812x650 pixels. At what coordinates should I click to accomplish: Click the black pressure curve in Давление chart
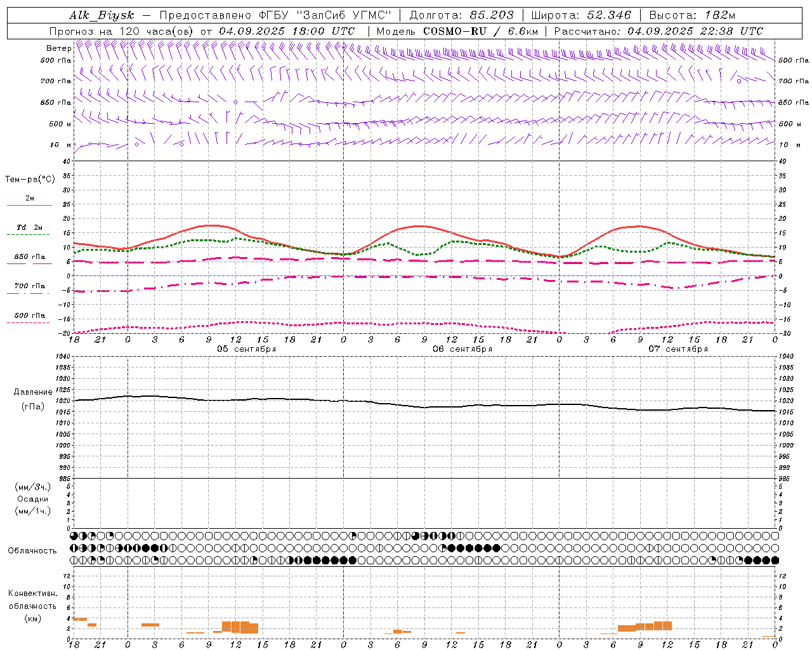click(x=425, y=407)
